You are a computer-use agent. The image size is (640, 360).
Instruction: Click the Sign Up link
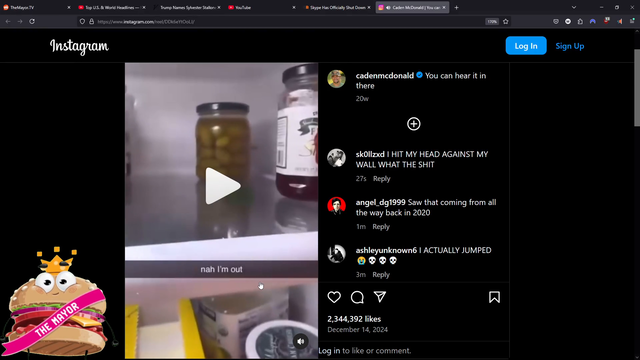[x=569, y=46]
